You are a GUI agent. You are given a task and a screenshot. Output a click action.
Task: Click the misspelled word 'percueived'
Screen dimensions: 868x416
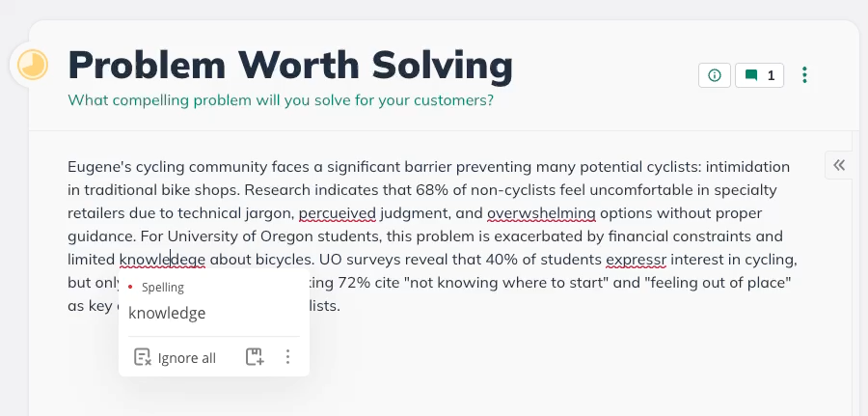pyautogui.click(x=337, y=212)
